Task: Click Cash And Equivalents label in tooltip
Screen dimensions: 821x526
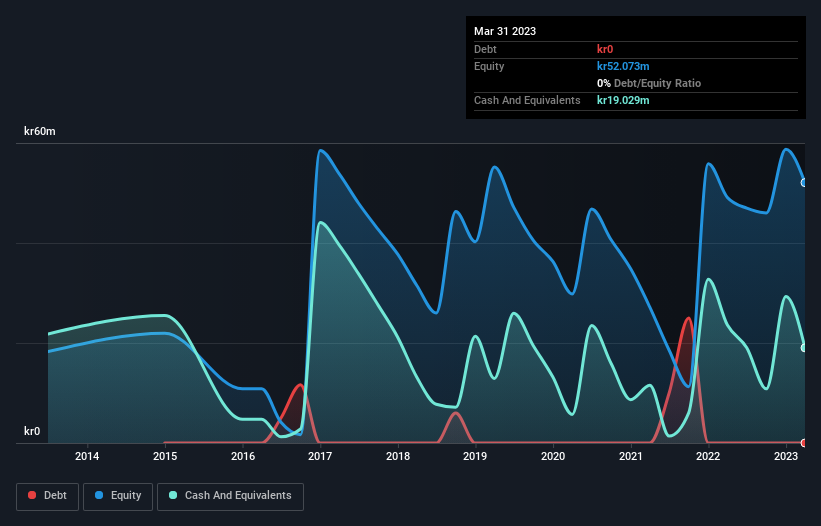Action: pos(527,100)
